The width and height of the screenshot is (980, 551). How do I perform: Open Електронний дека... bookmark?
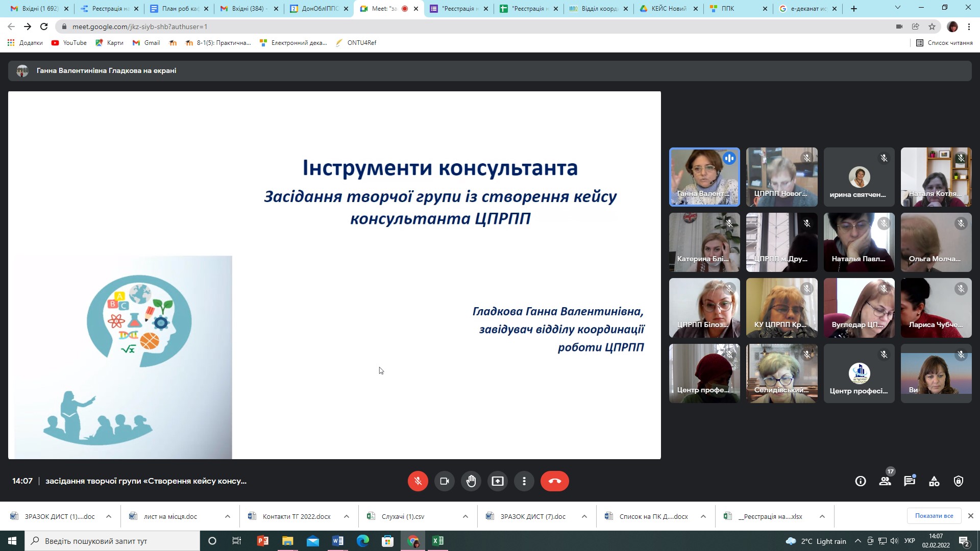point(293,43)
